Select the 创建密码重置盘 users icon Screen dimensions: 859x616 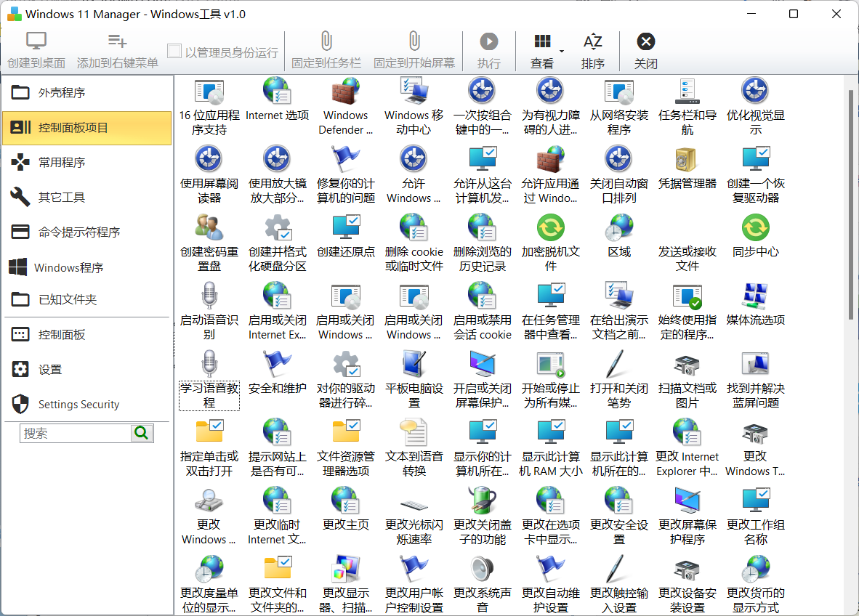(209, 228)
